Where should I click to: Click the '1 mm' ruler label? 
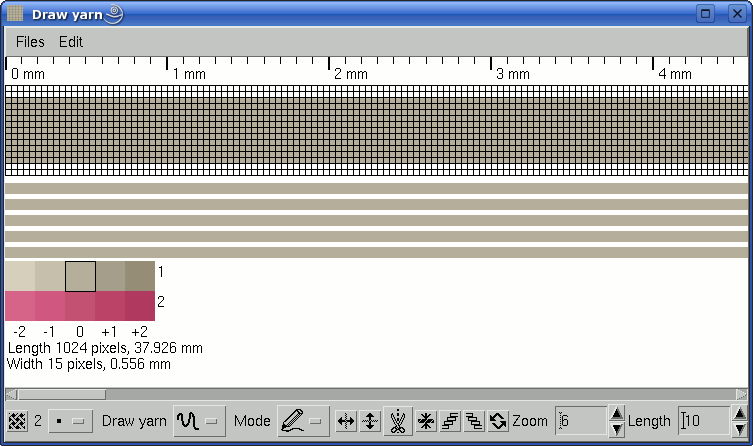pyautogui.click(x=189, y=74)
